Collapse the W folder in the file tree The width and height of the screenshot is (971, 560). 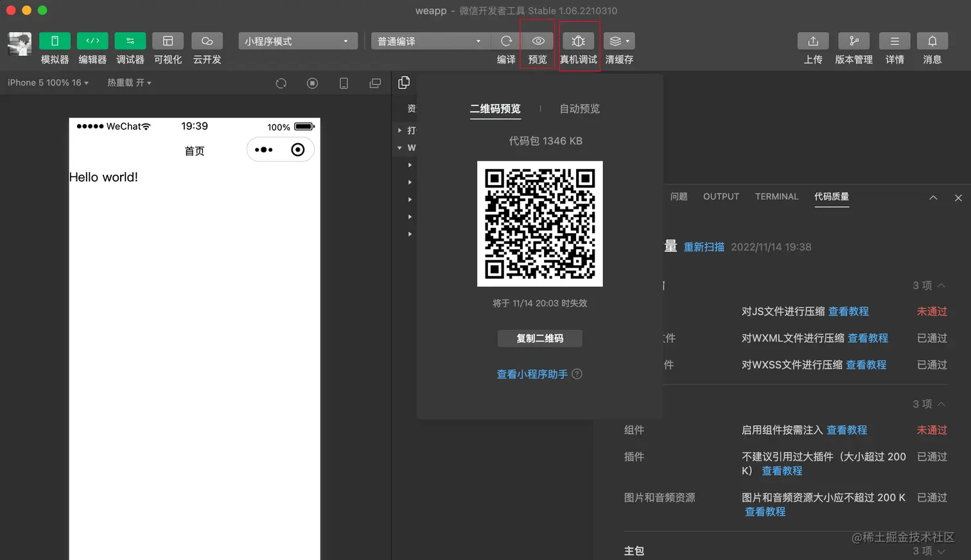(x=399, y=148)
